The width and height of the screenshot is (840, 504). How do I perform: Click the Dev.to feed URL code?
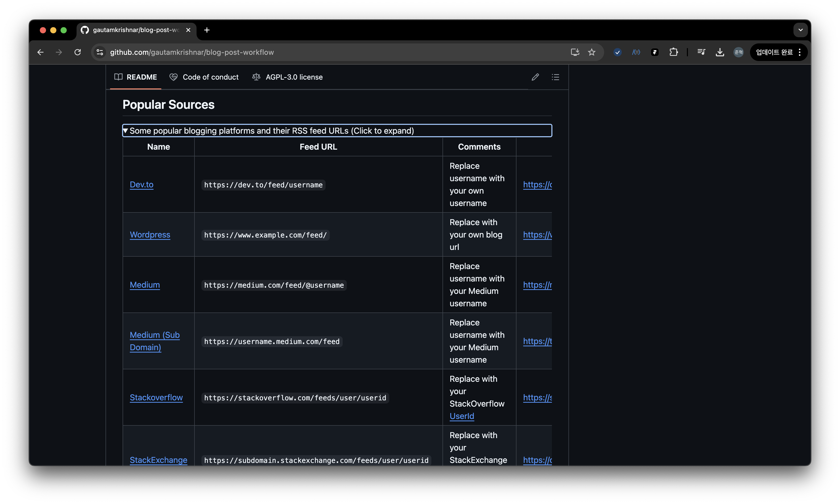[263, 185]
